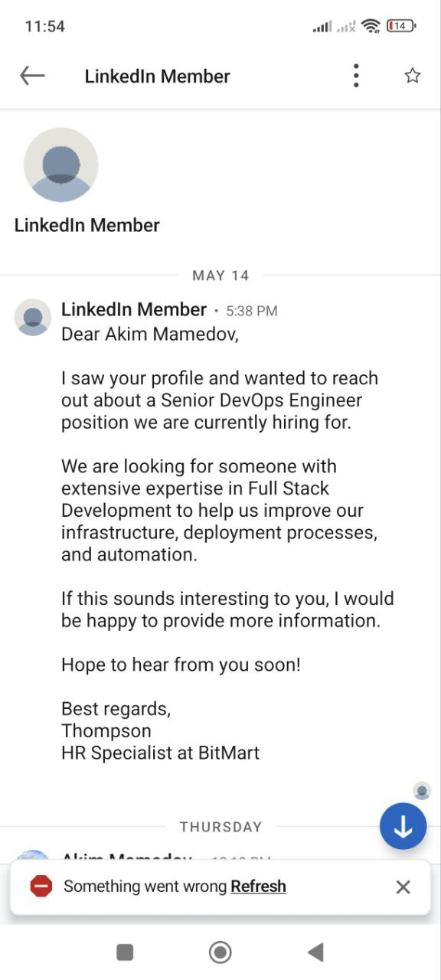This screenshot has height=980, width=441.
Task: Click the Refresh link in error banner
Action: pyautogui.click(x=258, y=887)
